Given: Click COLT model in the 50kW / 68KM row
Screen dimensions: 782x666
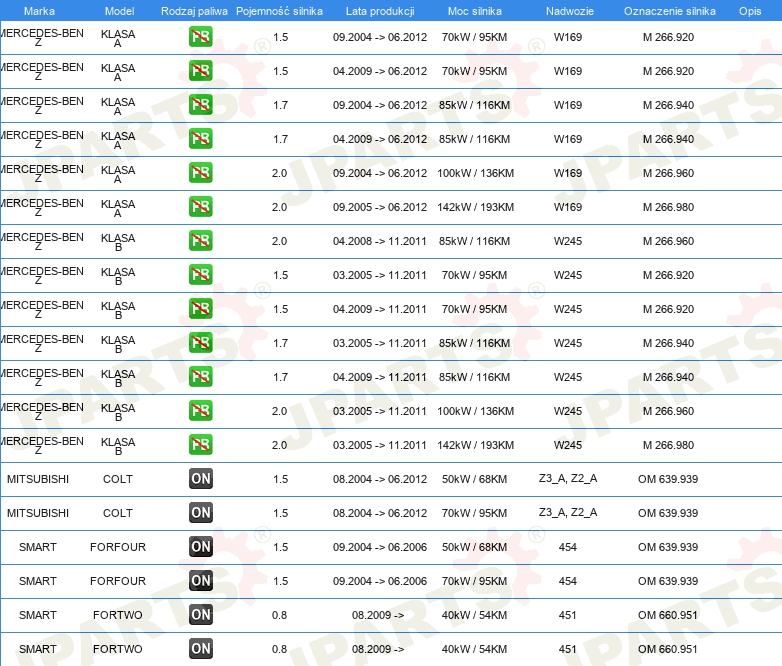Looking at the screenshot, I should 118,479.
